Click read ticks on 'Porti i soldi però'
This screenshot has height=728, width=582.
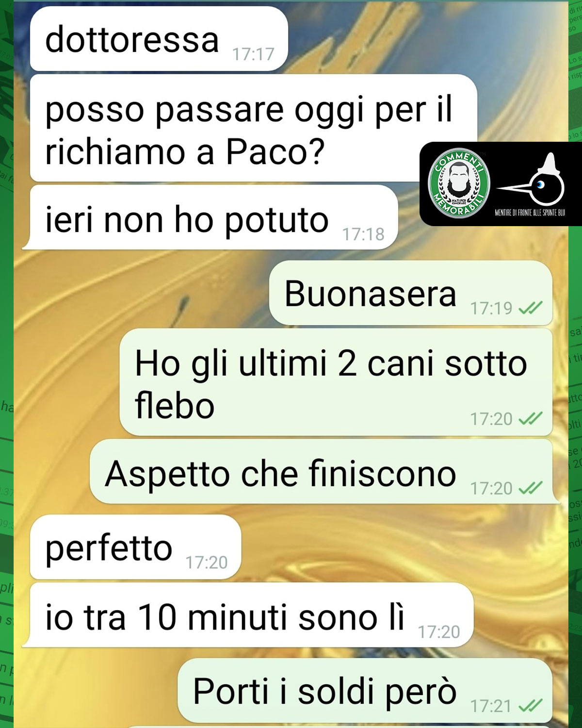(x=530, y=705)
